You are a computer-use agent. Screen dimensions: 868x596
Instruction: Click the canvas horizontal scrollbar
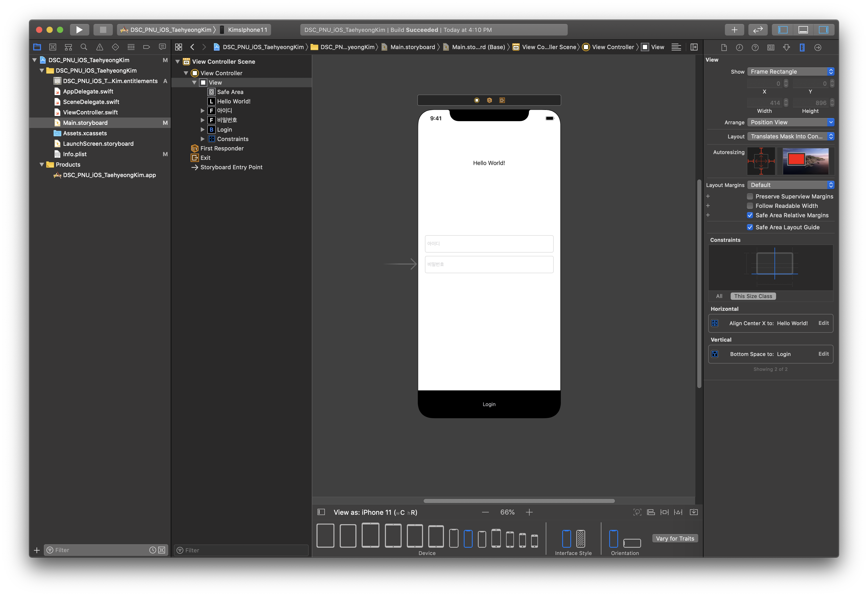click(x=519, y=501)
